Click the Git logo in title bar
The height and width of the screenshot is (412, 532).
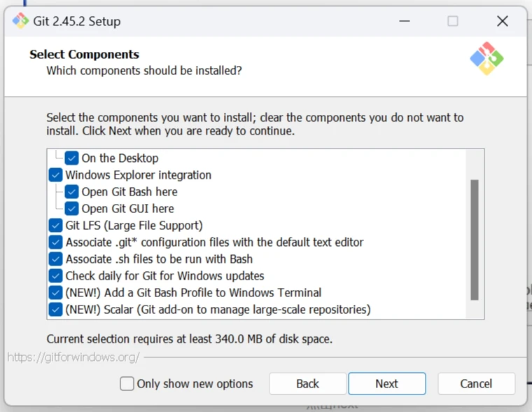[x=20, y=20]
